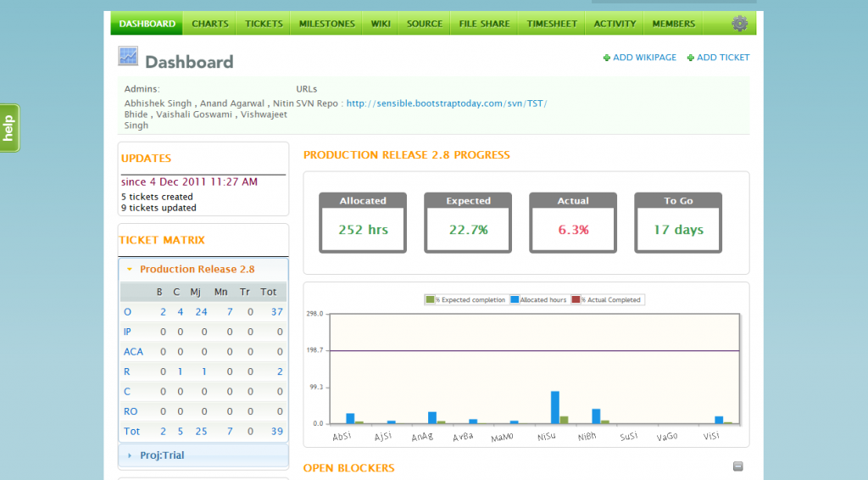The image size is (868, 480).
Task: Click the AbSi blue allocated hours bar
Action: click(350, 419)
